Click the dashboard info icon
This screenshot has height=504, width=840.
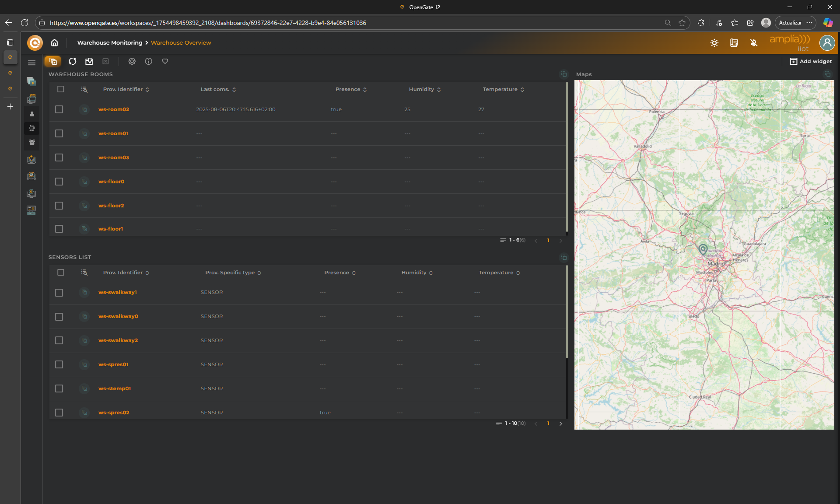(149, 61)
